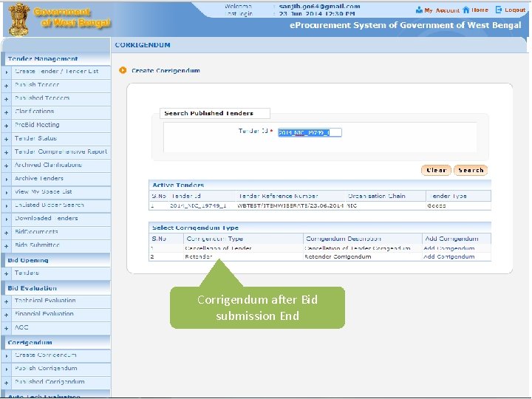Viewport: 532px width, 399px height.
Task: Open Tenders under Bid Opening
Action: click(x=27, y=273)
